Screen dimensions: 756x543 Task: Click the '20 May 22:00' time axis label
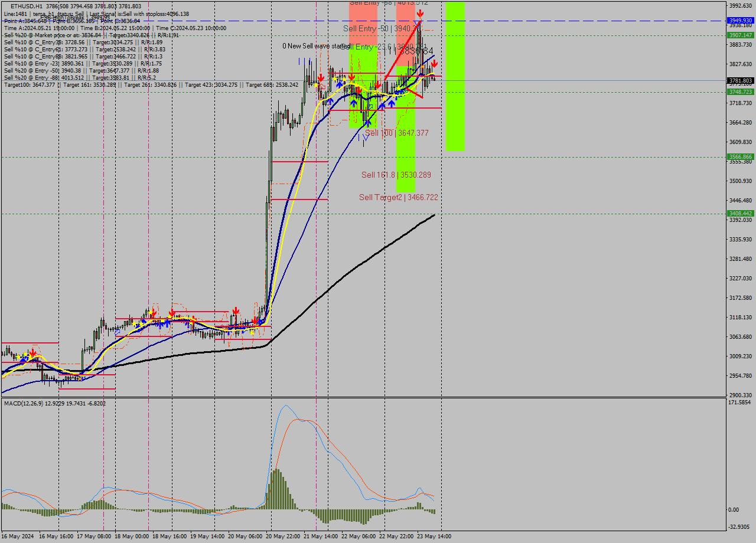coord(282,537)
